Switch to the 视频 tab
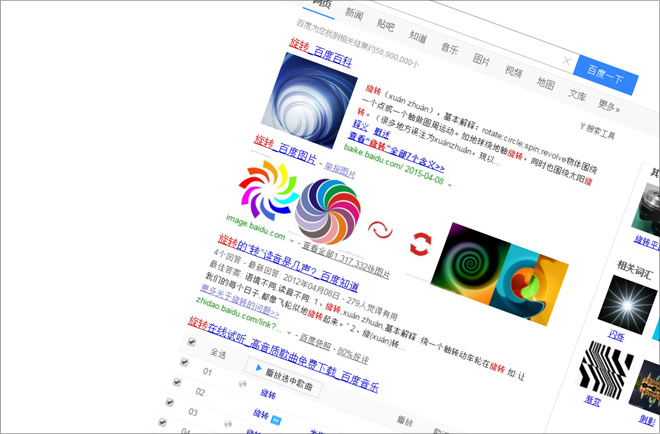 514,71
